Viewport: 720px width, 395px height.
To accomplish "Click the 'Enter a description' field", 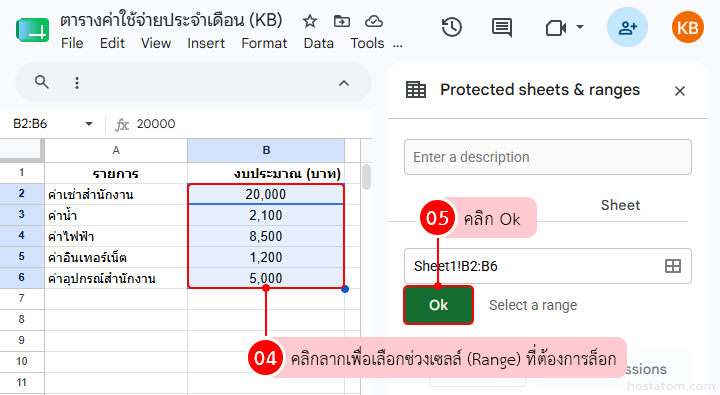I will 548,157.
